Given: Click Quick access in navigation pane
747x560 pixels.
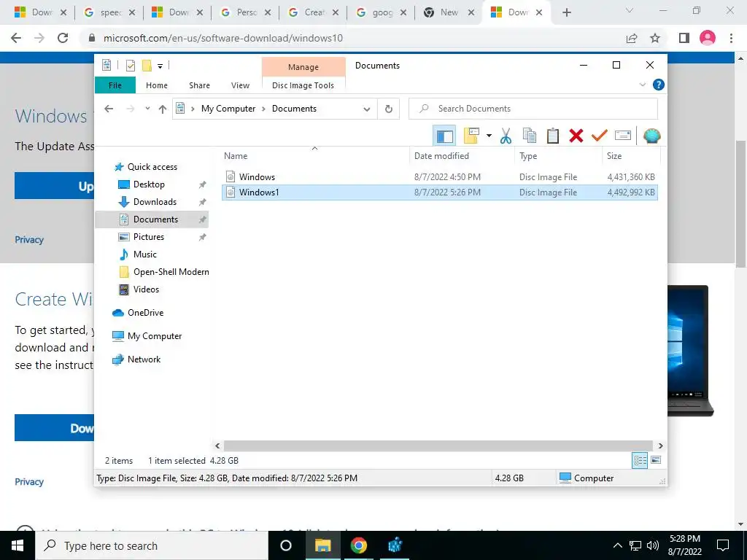Looking at the screenshot, I should tap(152, 167).
